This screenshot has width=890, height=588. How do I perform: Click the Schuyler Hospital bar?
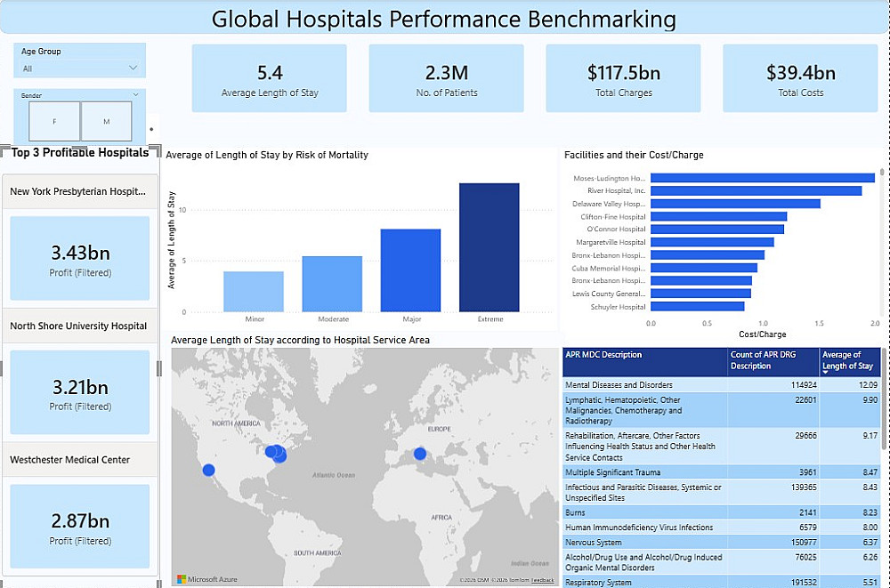click(x=698, y=307)
